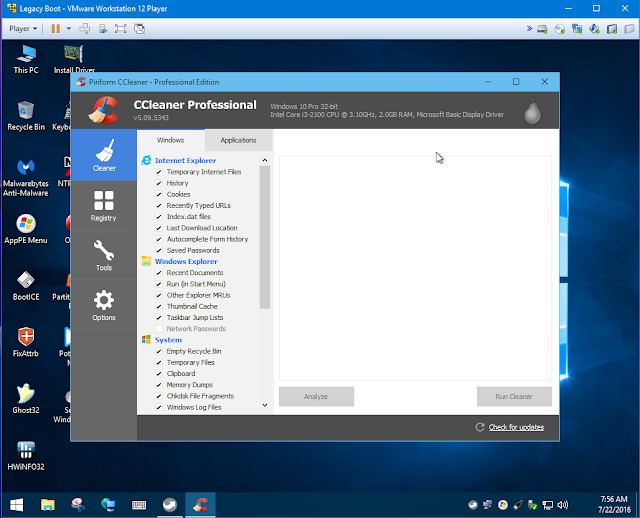Open the dropdown arrow beside pause button

[69, 29]
